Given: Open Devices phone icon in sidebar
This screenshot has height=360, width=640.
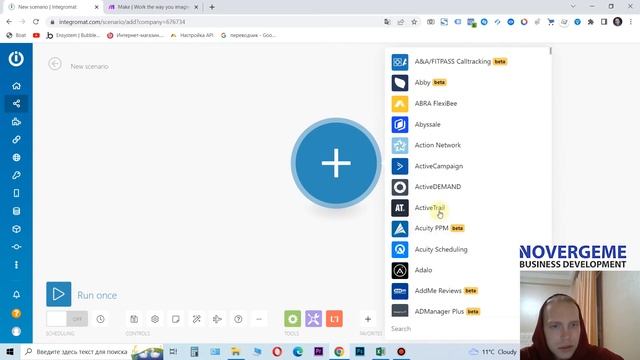Looking at the screenshot, I should point(16,193).
